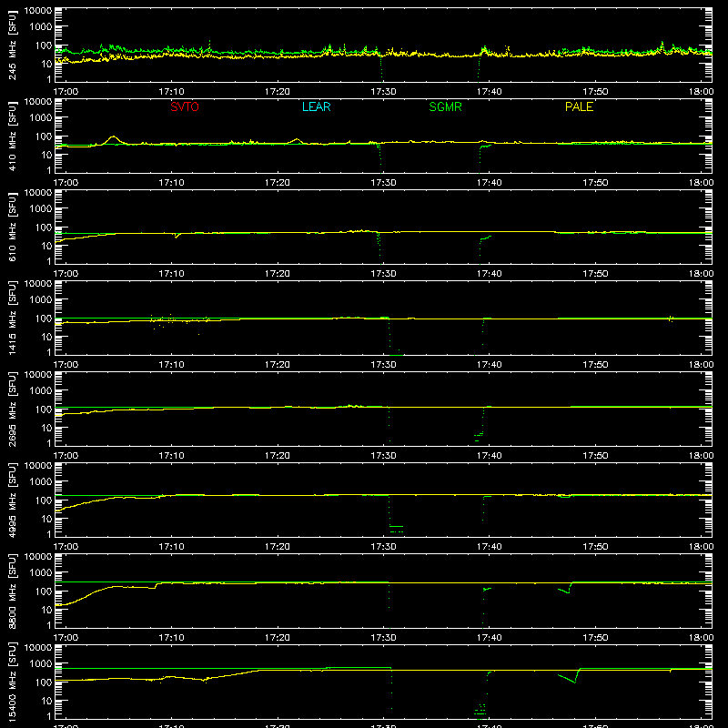
Task: Click 17:10 label under the 2695 MHz panel
Action: pos(171,456)
